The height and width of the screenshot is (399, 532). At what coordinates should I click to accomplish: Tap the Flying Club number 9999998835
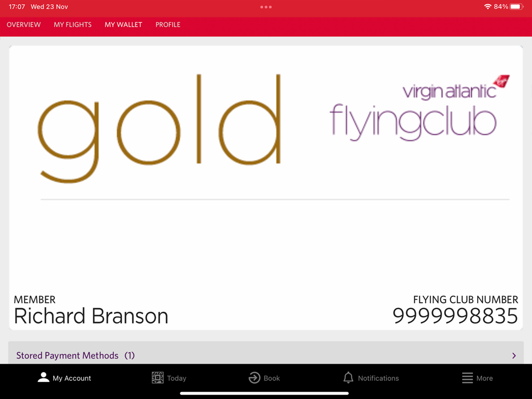click(x=455, y=316)
